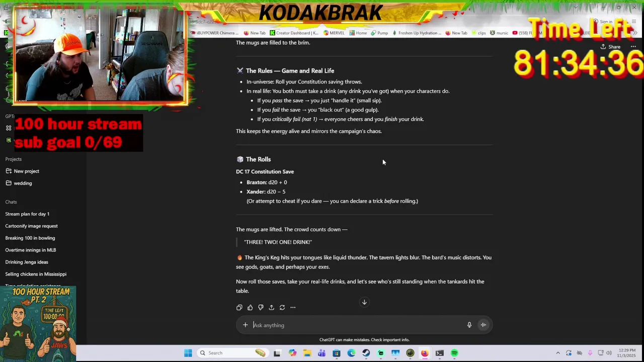This screenshot has height=362, width=644.
Task: Open the mursic bookmark
Action: click(499, 33)
